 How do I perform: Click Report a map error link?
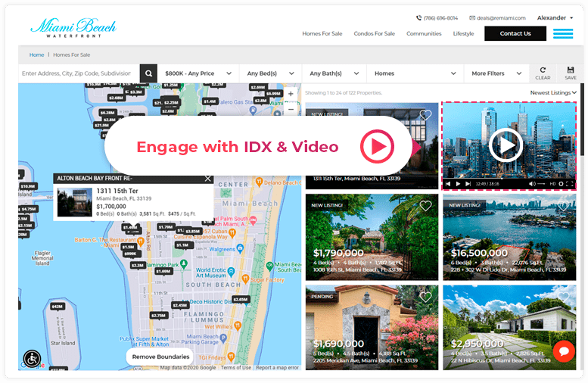pos(278,368)
